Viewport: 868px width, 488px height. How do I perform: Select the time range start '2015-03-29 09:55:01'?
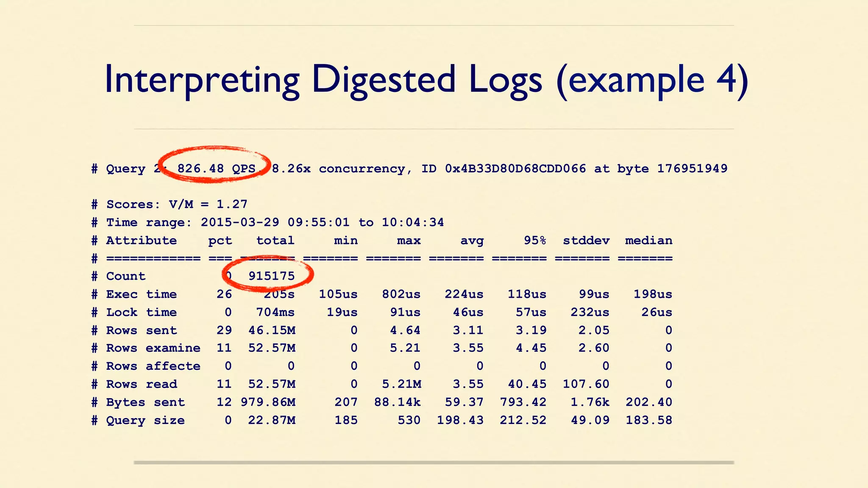tap(275, 222)
